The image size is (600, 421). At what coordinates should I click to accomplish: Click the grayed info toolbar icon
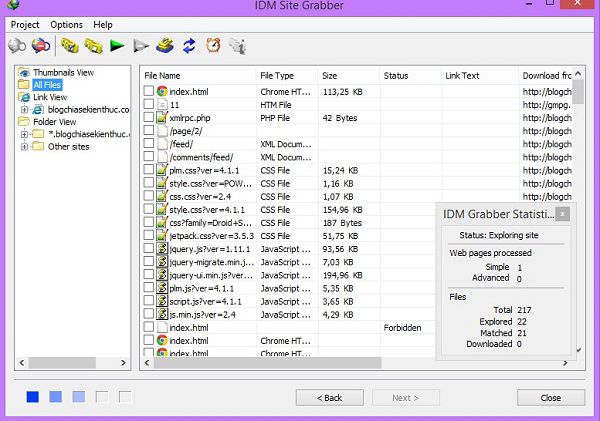pyautogui.click(x=237, y=46)
